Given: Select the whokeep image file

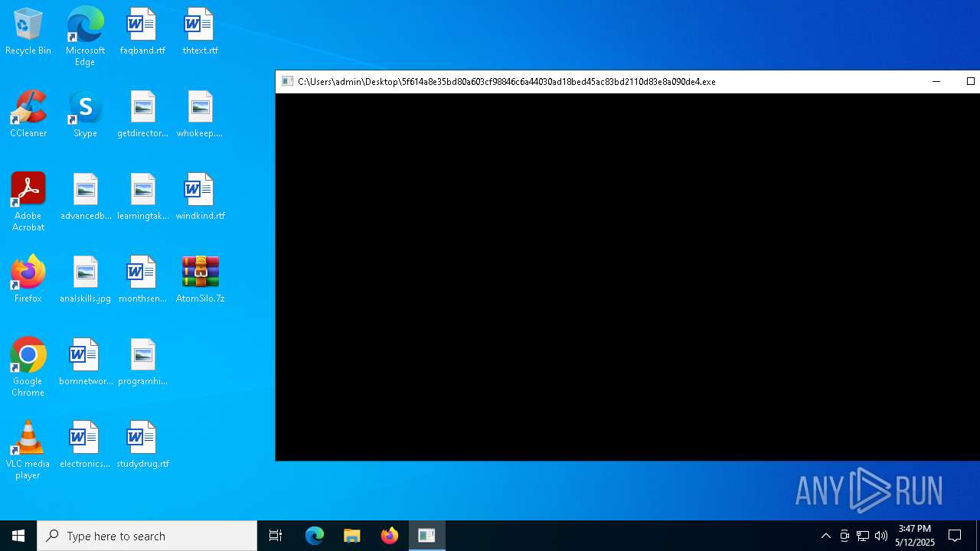Looking at the screenshot, I should 200,115.
